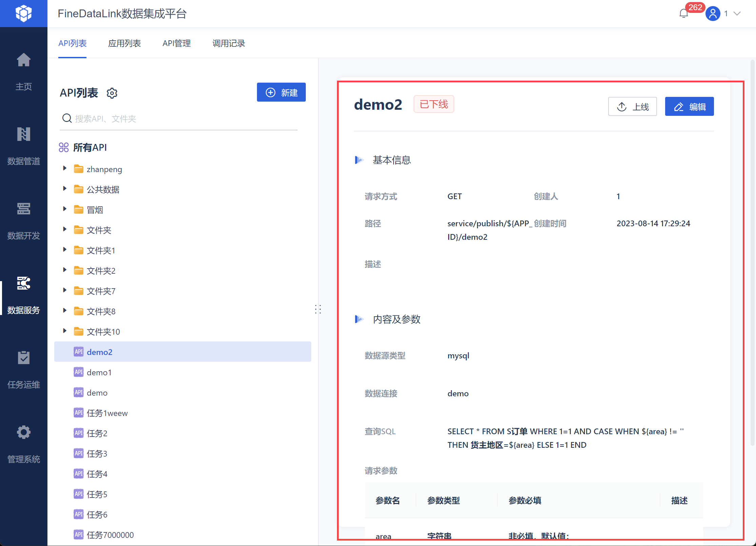Expand the 冒烟 folder
The image size is (756, 546).
[x=65, y=209]
